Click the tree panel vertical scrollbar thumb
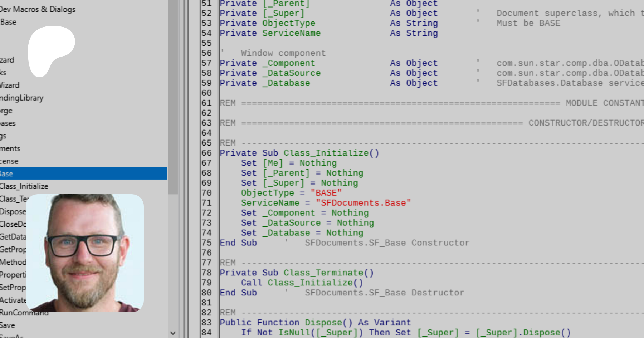The image size is (644, 338). [x=173, y=97]
